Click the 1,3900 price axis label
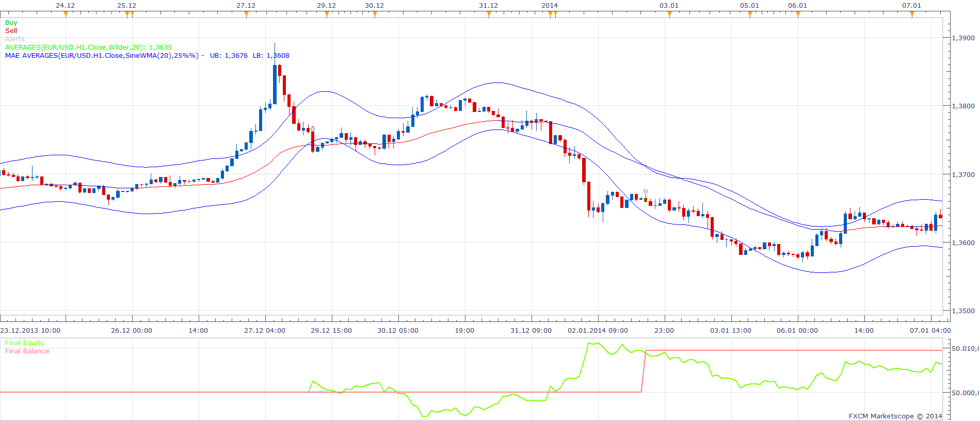This screenshot has height=421, width=980. pyautogui.click(x=963, y=38)
